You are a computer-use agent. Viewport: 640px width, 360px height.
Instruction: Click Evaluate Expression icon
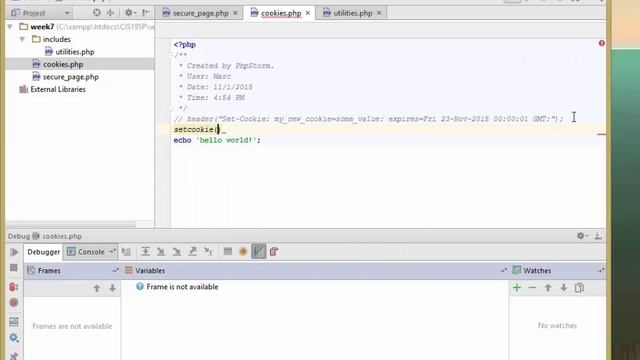pos(228,252)
